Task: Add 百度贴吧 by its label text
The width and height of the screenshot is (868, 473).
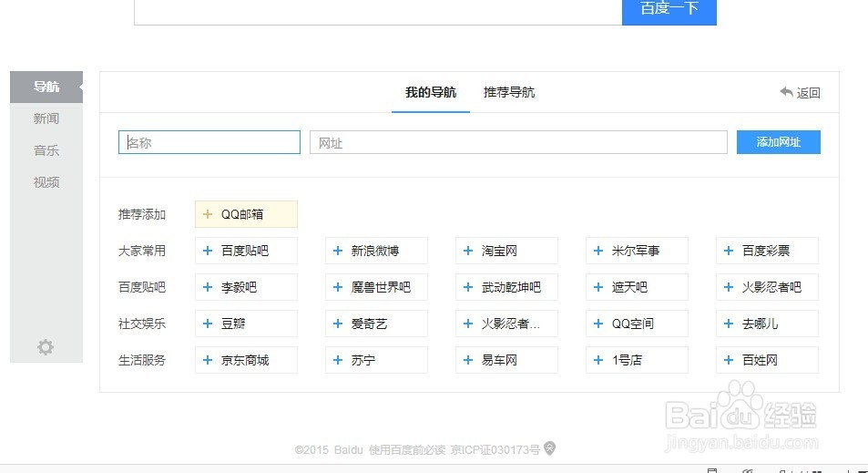Action: (245, 251)
